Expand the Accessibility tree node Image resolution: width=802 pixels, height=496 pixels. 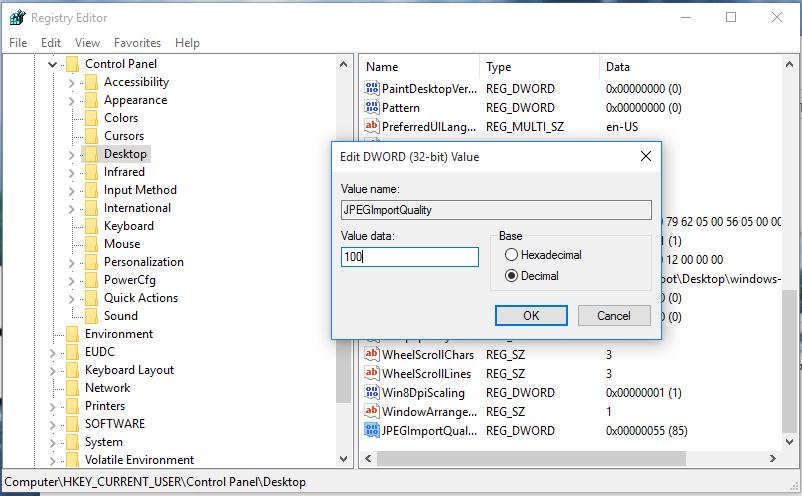point(72,83)
